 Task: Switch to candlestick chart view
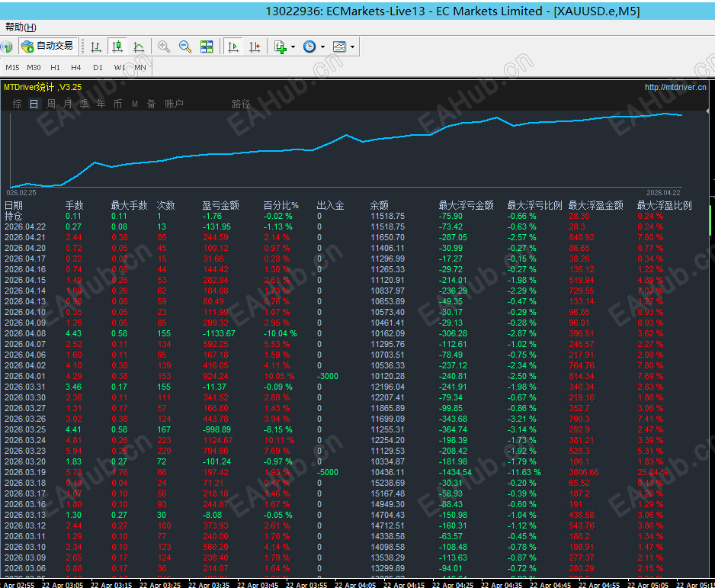pos(117,47)
